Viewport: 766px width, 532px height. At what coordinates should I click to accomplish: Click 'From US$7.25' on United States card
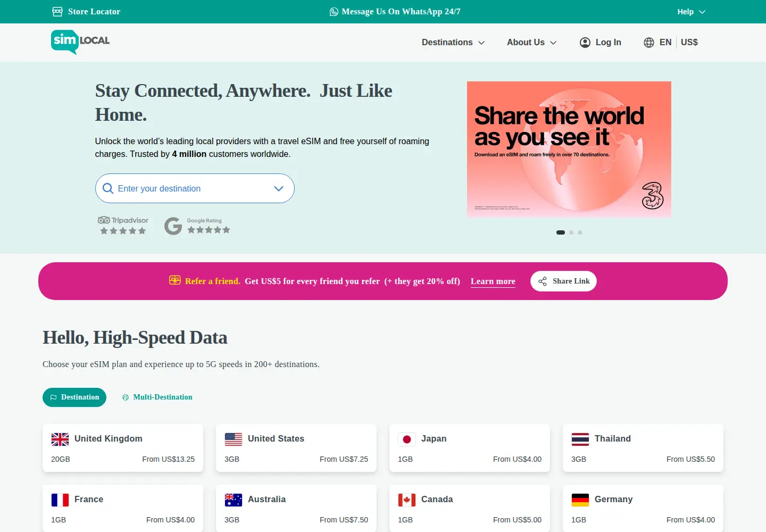(344, 459)
